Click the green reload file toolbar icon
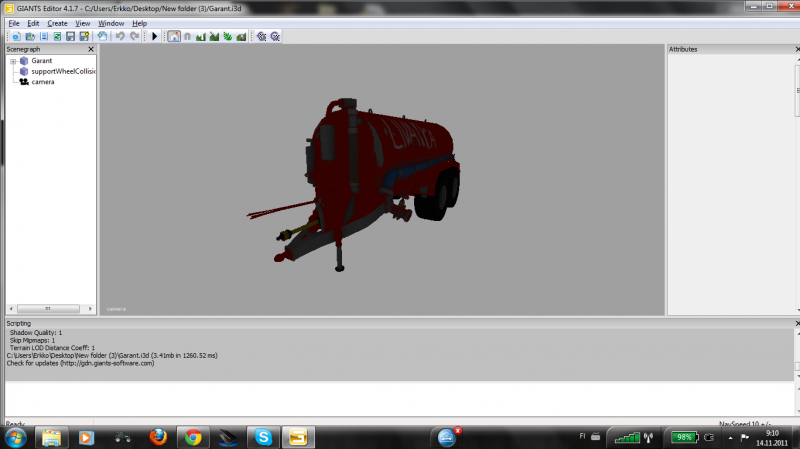Viewport: 800px width, 449px height. coord(57,36)
